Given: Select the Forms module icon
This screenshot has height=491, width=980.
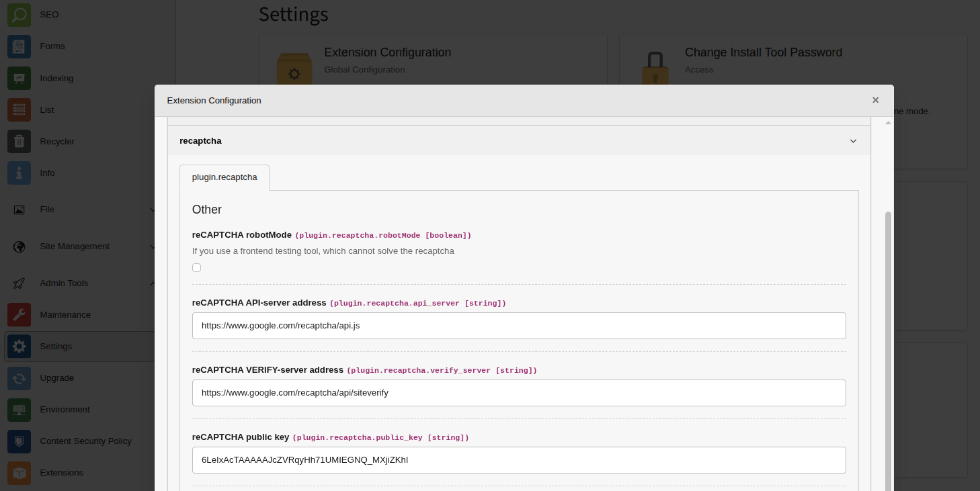Looking at the screenshot, I should click(x=19, y=46).
